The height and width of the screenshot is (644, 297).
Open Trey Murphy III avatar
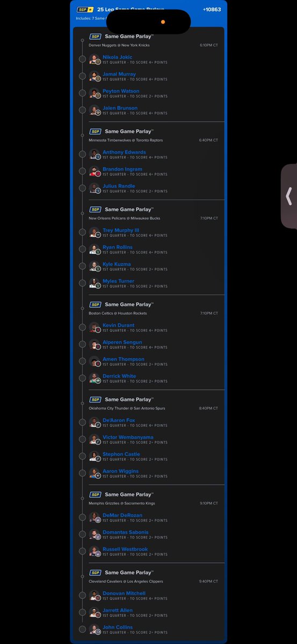pyautogui.click(x=95, y=232)
